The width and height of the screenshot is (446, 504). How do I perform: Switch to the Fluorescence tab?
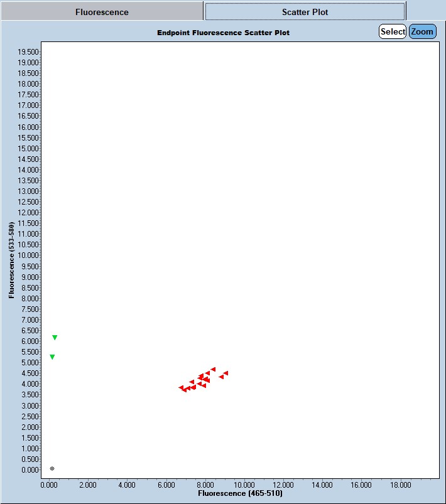[x=102, y=12]
